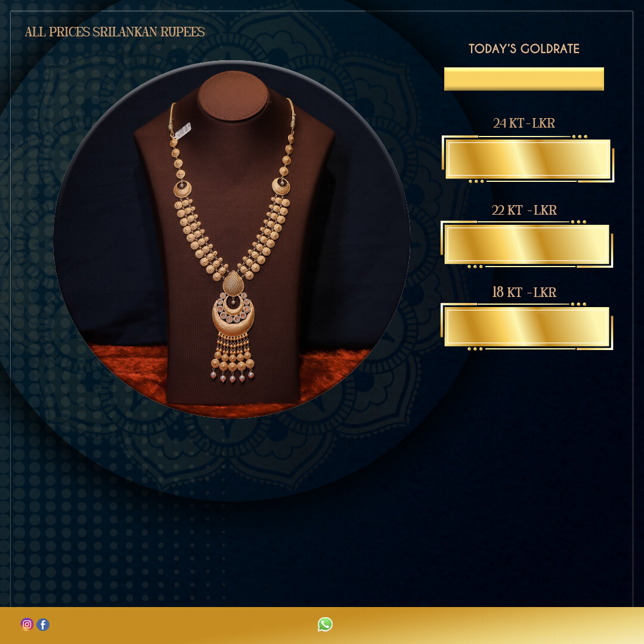
Task: Click the three dots below 18 KT box
Action: [475, 349]
